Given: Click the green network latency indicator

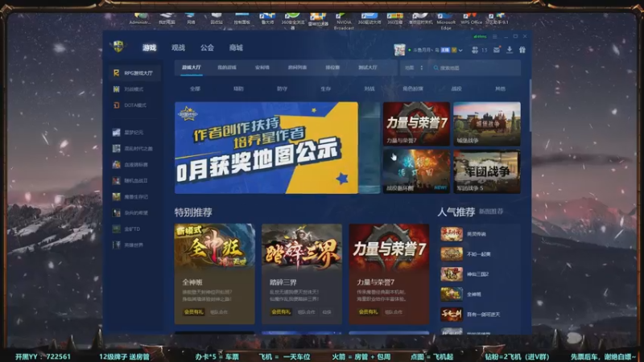Looking at the screenshot, I should [x=480, y=36].
